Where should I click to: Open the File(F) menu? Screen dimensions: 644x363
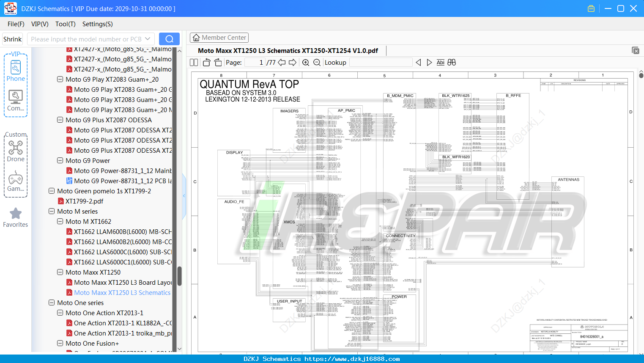(16, 24)
